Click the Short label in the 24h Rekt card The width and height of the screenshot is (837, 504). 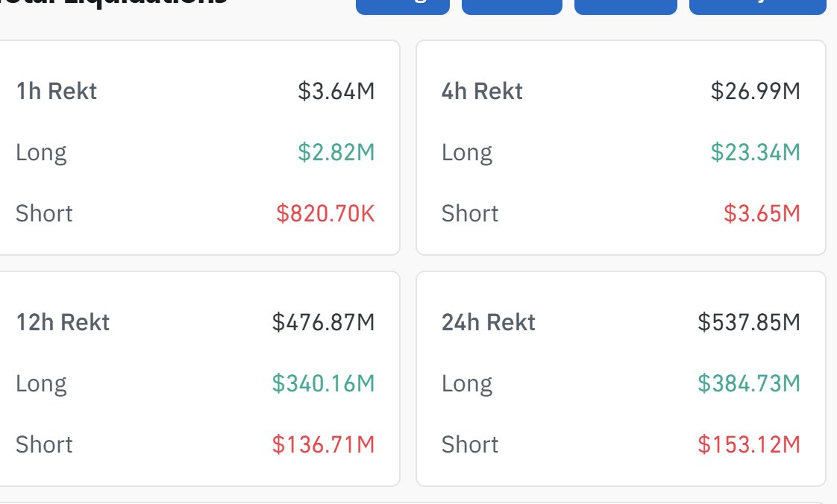pos(470,445)
